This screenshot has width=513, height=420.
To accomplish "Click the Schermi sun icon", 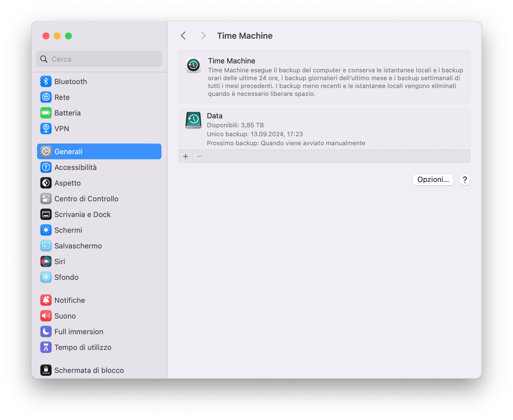I will click(x=46, y=230).
